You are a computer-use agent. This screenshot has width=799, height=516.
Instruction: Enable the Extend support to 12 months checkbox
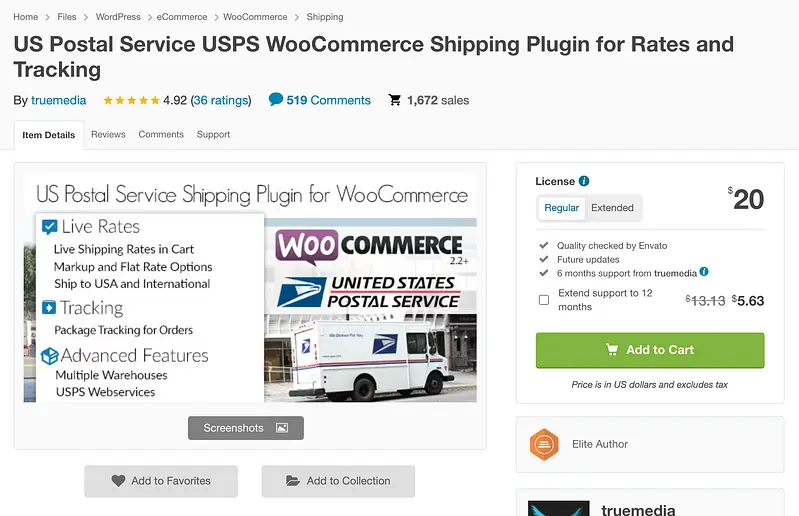[544, 300]
